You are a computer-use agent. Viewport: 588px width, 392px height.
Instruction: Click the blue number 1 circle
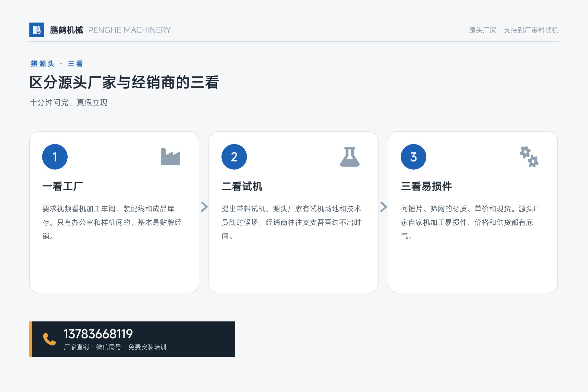pos(55,157)
